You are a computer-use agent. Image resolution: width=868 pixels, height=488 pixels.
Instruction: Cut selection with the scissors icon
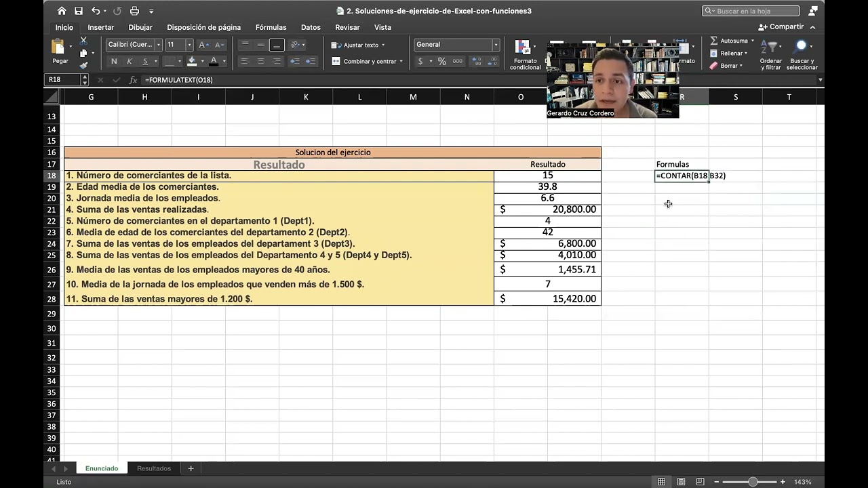[83, 41]
